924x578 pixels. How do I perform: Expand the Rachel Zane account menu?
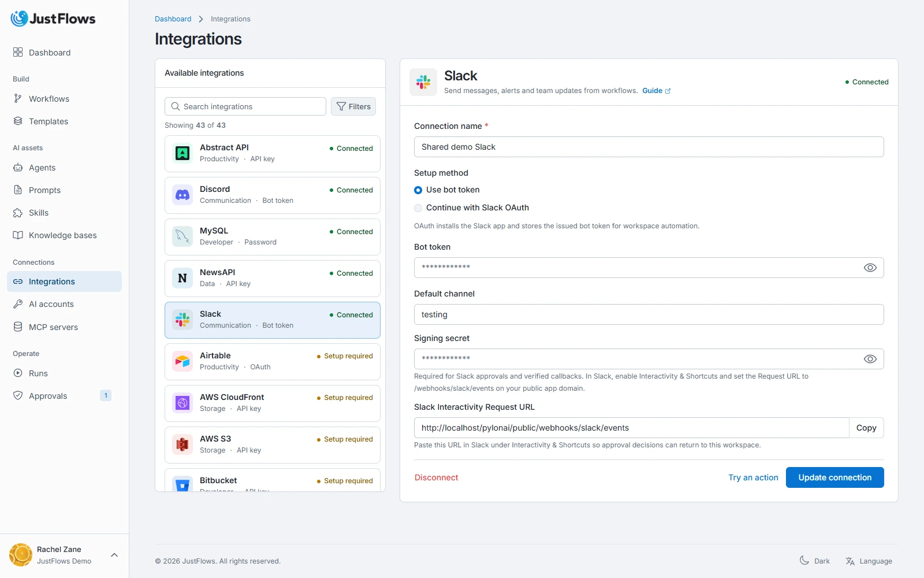coord(114,555)
